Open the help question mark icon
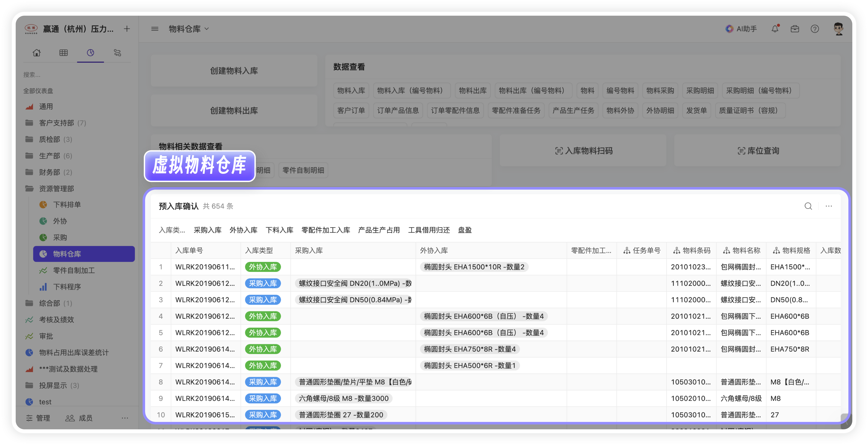Image resolution: width=868 pixels, height=445 pixels. 815,29
